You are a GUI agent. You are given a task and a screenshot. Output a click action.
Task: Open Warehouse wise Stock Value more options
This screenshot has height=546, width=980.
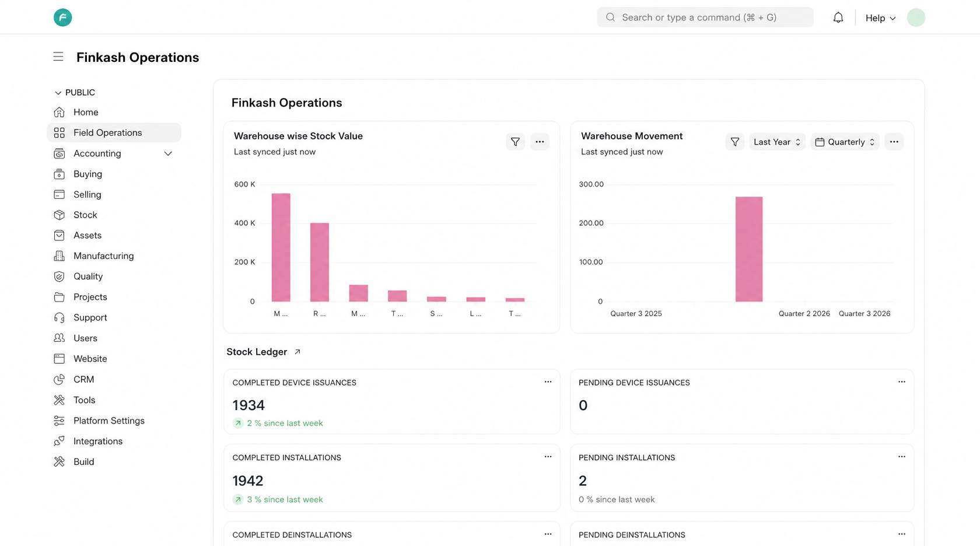540,142
